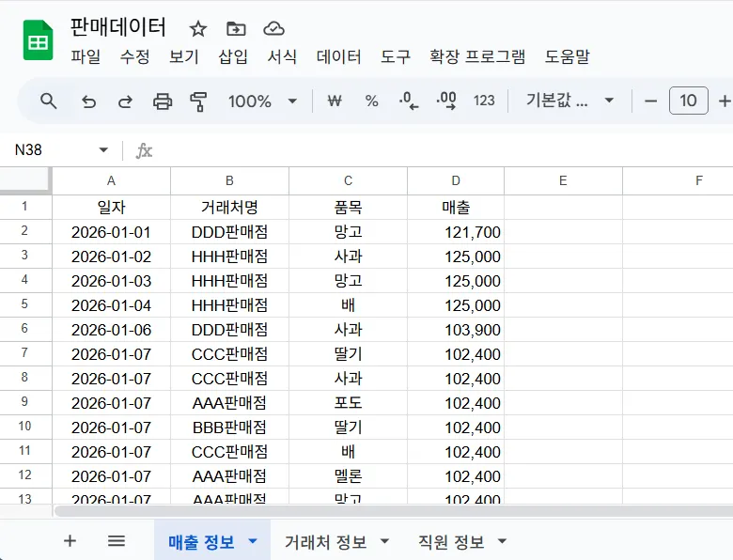
Task: Apply the percent format
Action: (x=371, y=101)
